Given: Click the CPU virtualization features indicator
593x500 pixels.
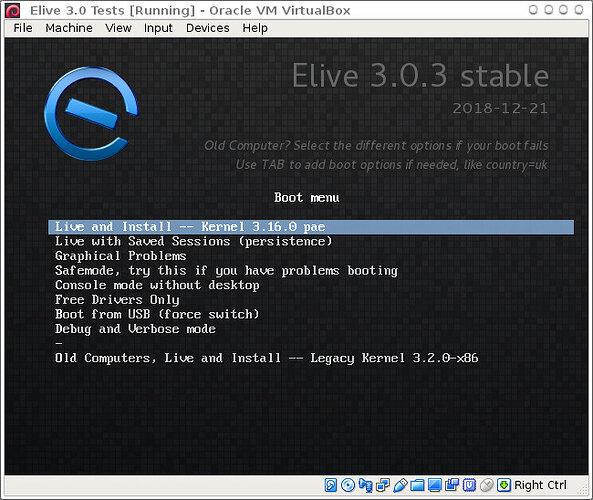Looking at the screenshot, I should click(x=469, y=485).
